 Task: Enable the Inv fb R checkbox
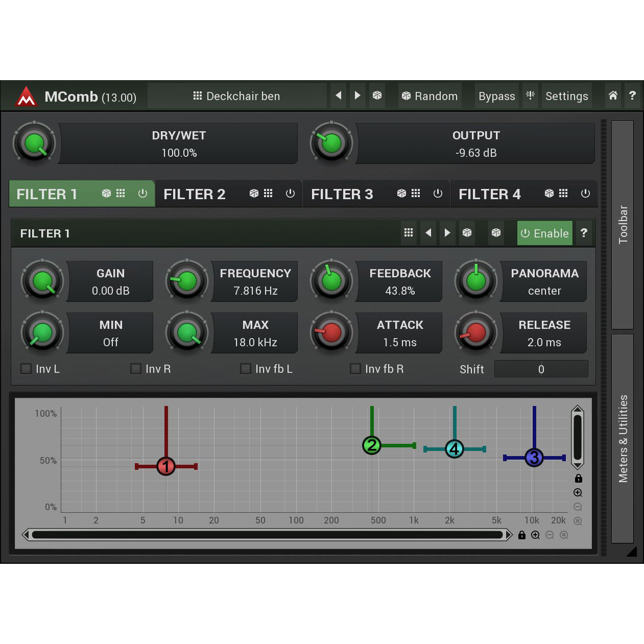355,369
